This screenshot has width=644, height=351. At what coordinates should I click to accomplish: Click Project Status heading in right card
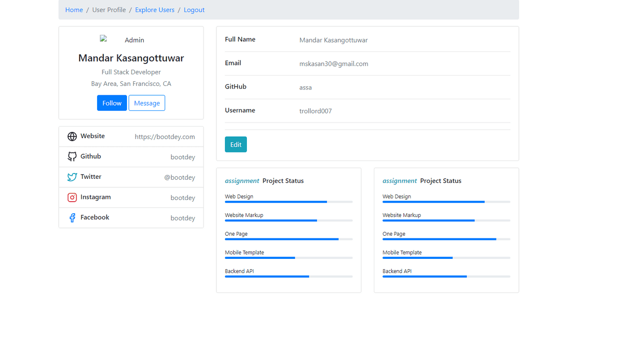click(x=441, y=181)
